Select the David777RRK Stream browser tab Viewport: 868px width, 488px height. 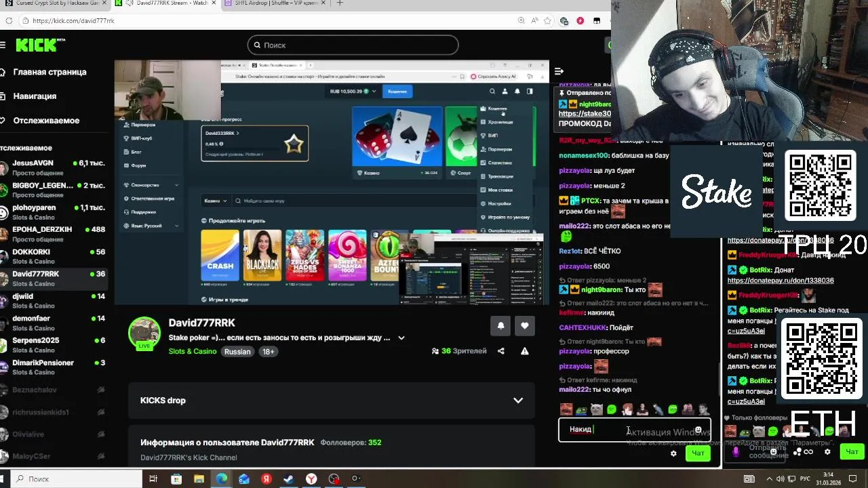165,3
